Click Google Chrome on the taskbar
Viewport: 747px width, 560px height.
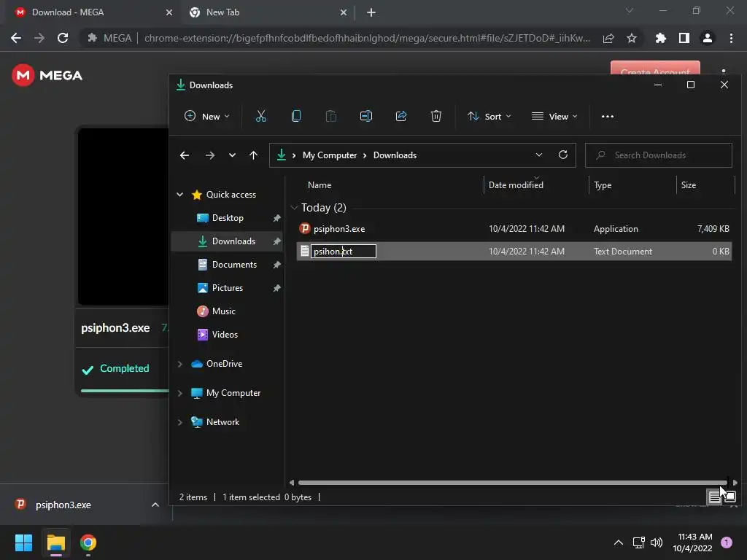pos(88,542)
